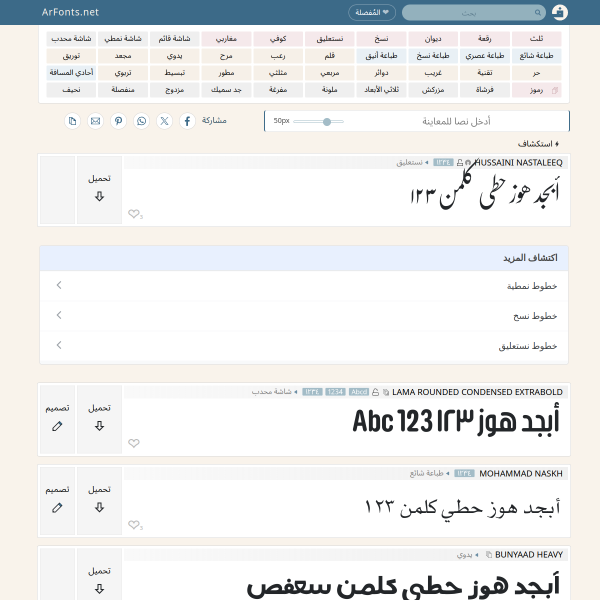Share page on Facebook
Screen dimensions: 600x600
(187, 121)
